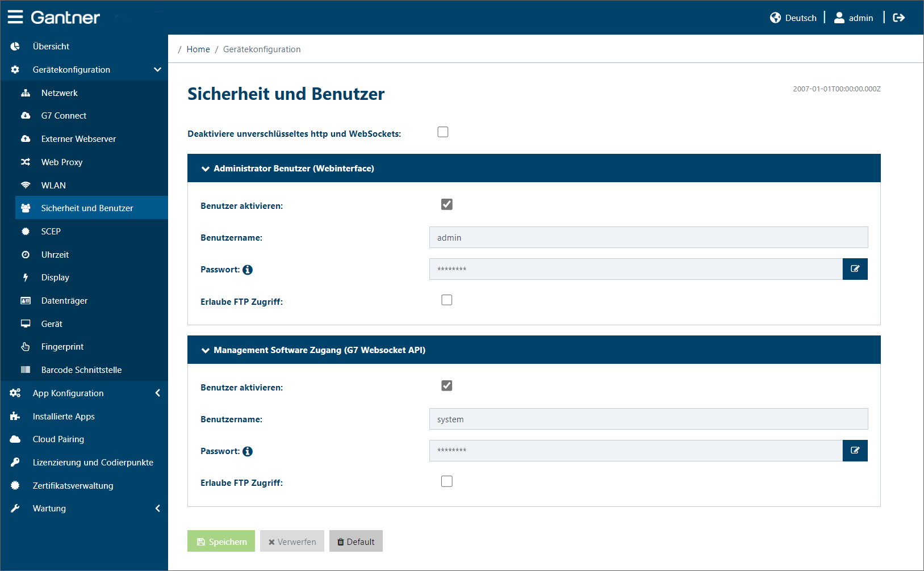Click the Web Proxy shuffle icon
The width and height of the screenshot is (924, 571).
(x=26, y=162)
